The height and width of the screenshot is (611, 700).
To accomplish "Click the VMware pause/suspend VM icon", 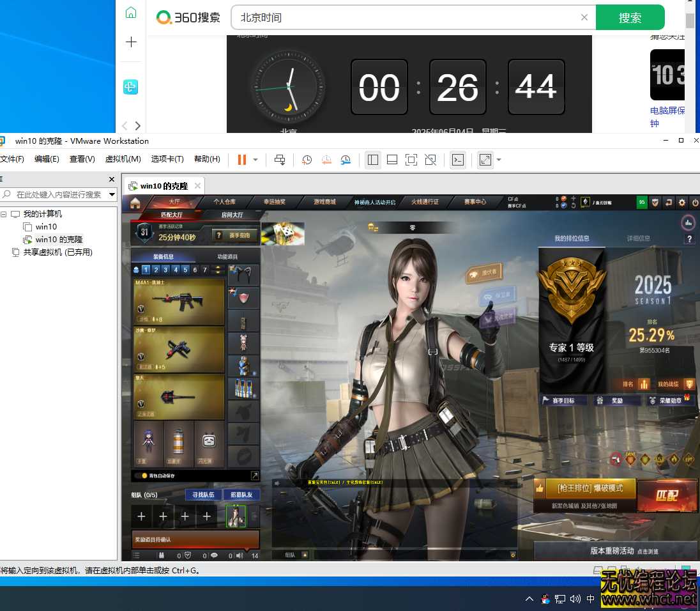I will [x=242, y=160].
